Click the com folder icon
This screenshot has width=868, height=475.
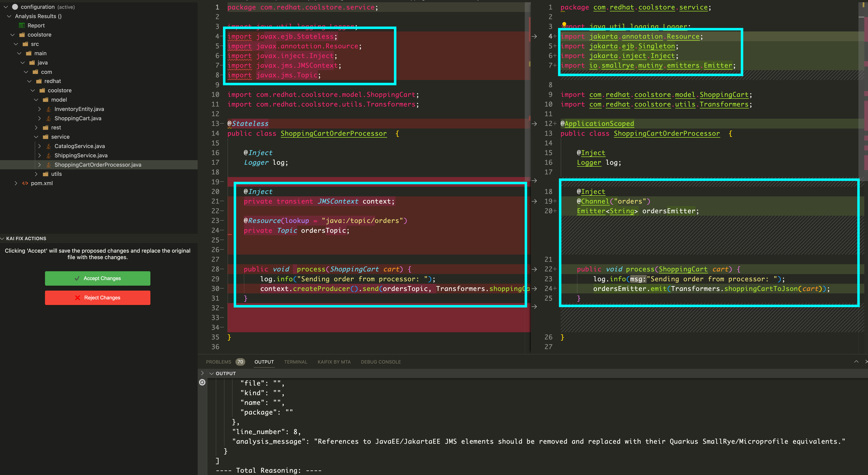[35, 72]
